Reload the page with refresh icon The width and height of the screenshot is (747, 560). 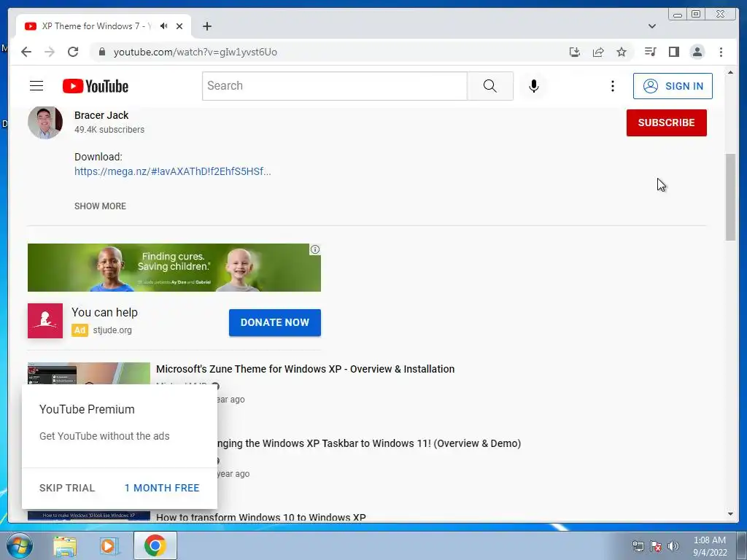pyautogui.click(x=73, y=52)
